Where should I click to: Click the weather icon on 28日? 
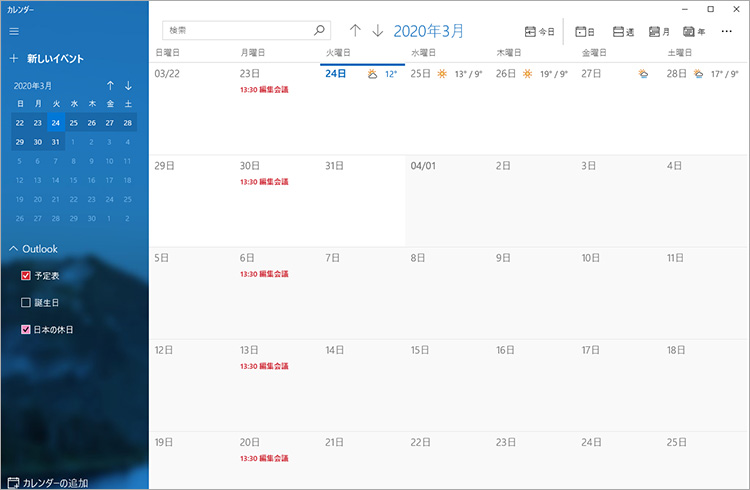pos(698,74)
